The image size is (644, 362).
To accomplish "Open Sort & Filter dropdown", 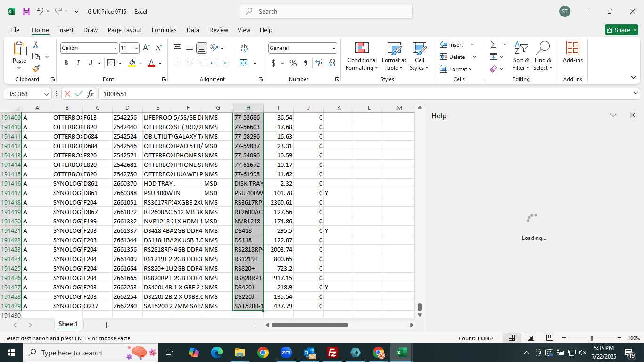I will pyautogui.click(x=521, y=57).
